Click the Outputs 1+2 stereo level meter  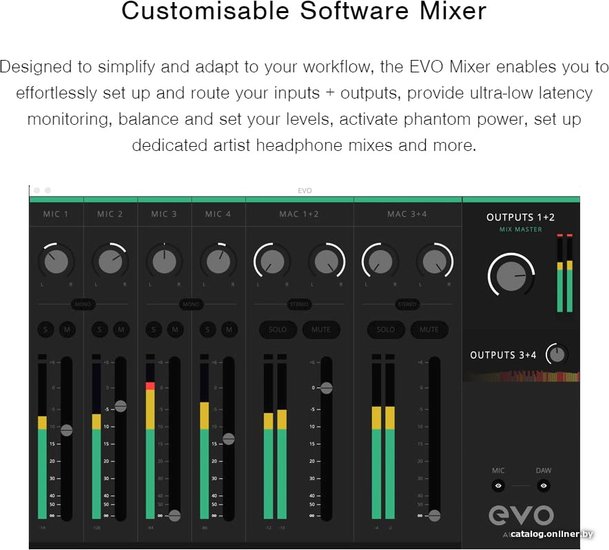[x=565, y=273]
